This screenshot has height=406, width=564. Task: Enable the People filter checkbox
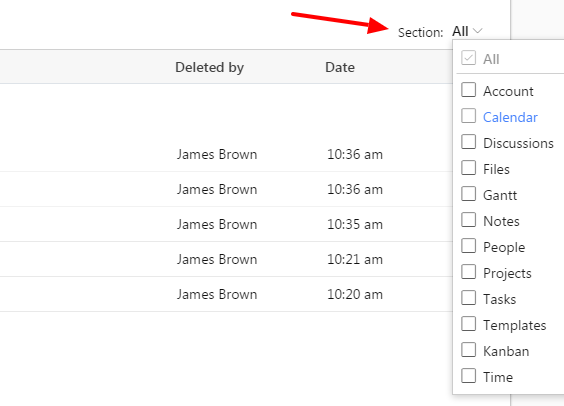[468, 246]
